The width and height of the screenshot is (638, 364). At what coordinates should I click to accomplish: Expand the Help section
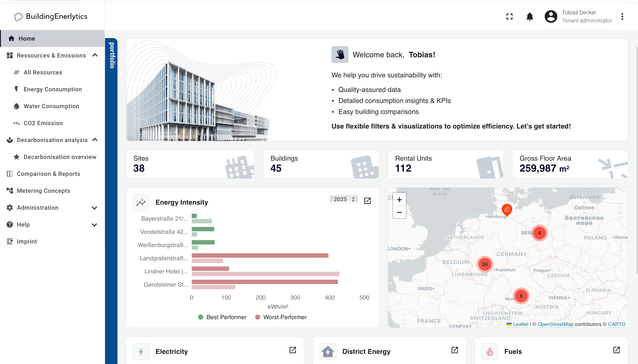(94, 224)
